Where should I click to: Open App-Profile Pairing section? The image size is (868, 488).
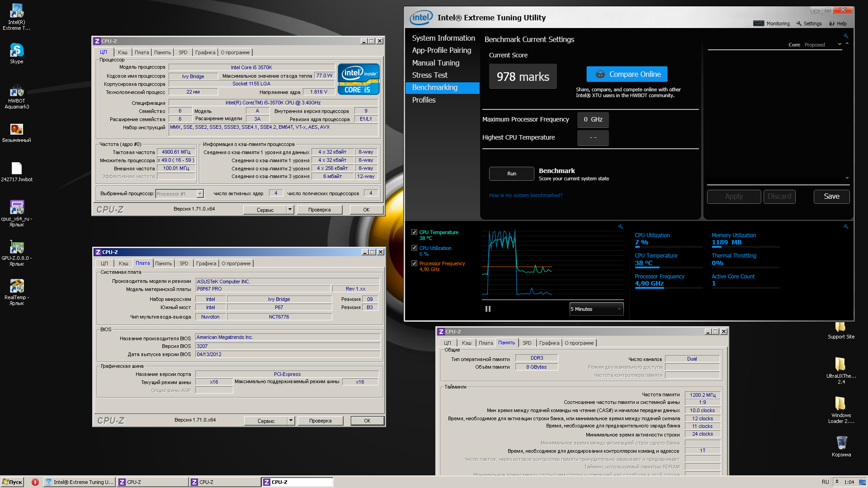click(441, 50)
